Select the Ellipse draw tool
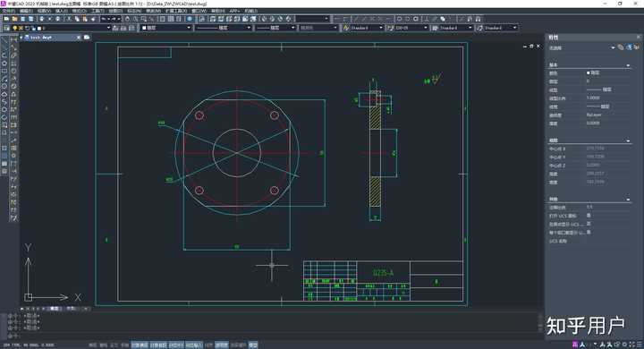Screen dimensions: 644x349 (x=4, y=110)
